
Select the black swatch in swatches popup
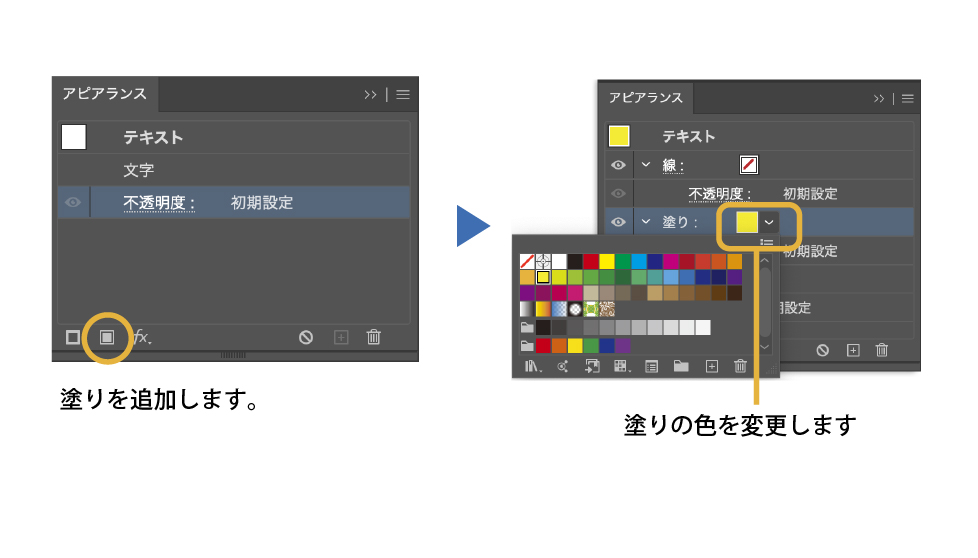point(575,261)
